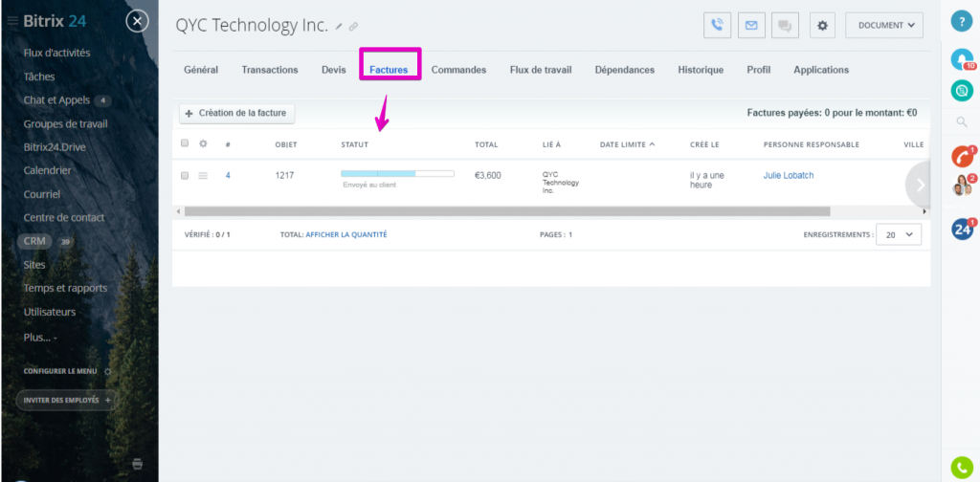Click the chat bubbles icon button
The image size is (980, 482).
(x=785, y=26)
